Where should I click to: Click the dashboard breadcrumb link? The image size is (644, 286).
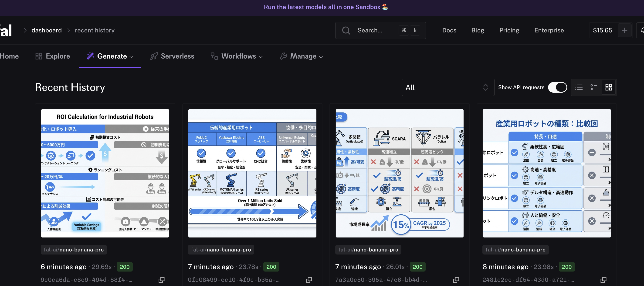pyautogui.click(x=47, y=30)
